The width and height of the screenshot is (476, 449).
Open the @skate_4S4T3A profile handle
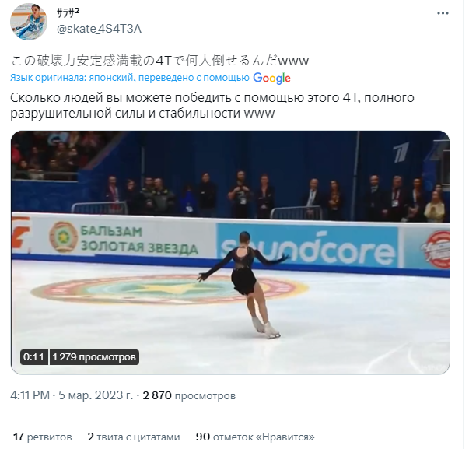click(x=99, y=29)
